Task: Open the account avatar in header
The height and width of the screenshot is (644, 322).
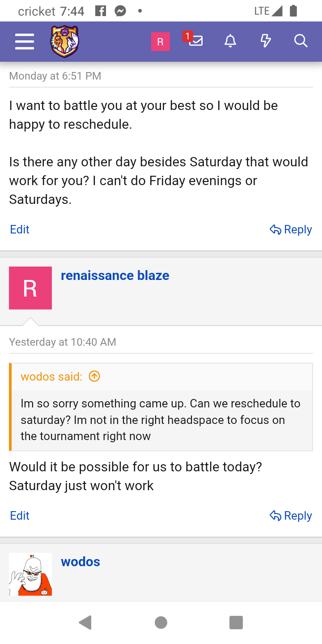Action: [160, 42]
